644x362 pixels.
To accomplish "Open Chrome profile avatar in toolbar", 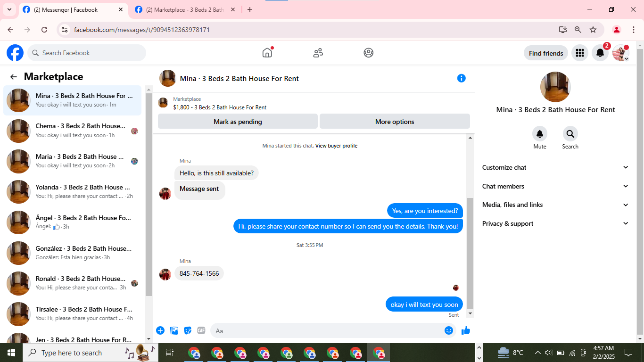I will point(617,30).
